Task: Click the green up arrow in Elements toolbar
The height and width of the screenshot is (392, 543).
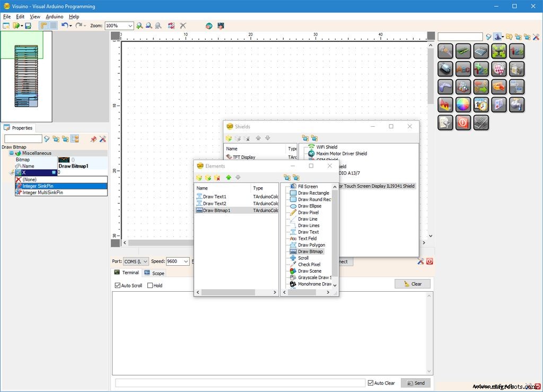Action: (229, 177)
